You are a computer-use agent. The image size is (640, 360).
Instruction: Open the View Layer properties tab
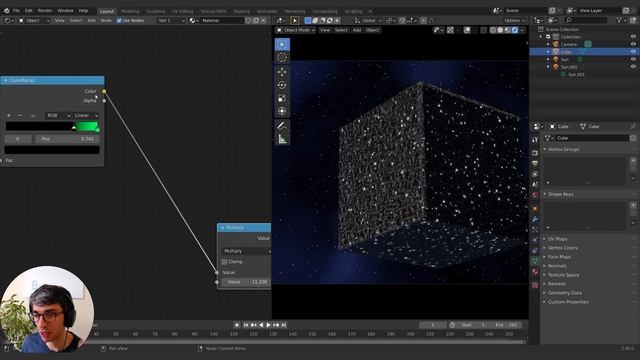(x=535, y=174)
